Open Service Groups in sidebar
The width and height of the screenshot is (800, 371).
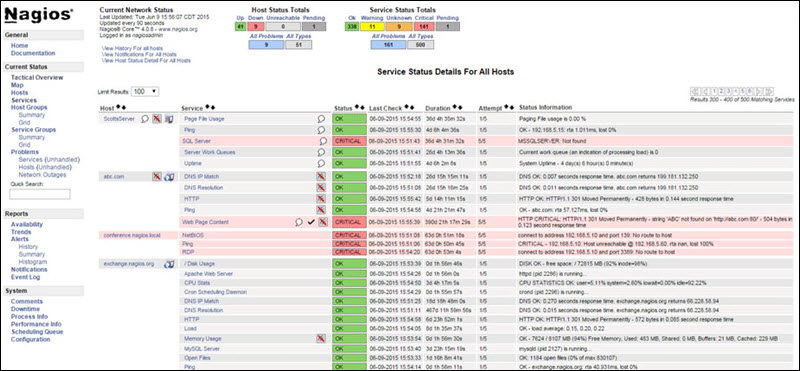[x=33, y=130]
